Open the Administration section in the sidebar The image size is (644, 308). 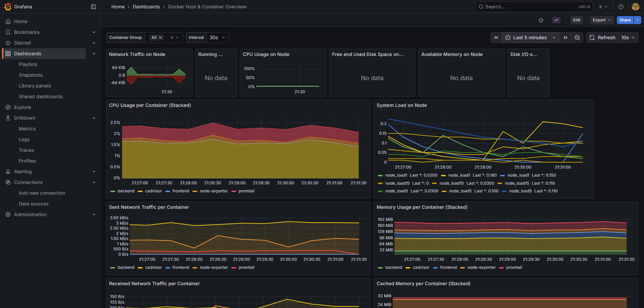point(31,214)
